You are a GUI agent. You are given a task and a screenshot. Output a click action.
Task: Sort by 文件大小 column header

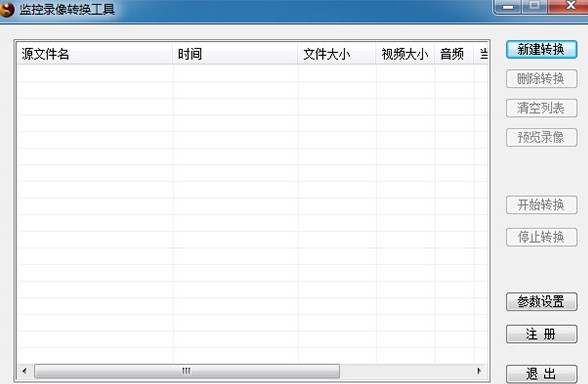pyautogui.click(x=337, y=54)
